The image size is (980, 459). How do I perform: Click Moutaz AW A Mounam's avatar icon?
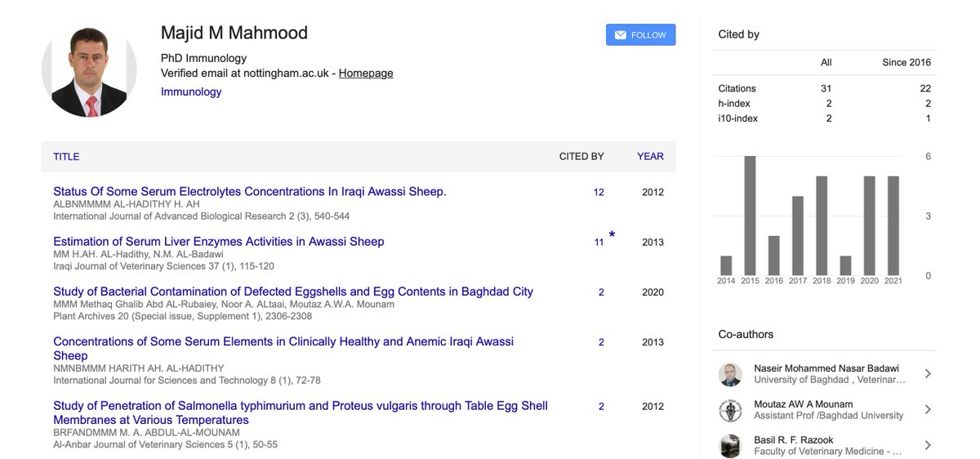(x=730, y=410)
